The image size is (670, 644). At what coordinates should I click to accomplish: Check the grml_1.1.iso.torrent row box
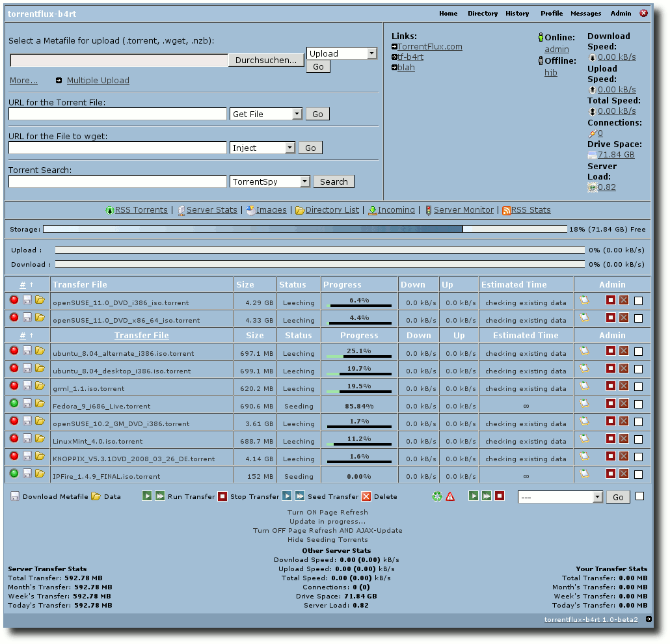[x=638, y=387]
